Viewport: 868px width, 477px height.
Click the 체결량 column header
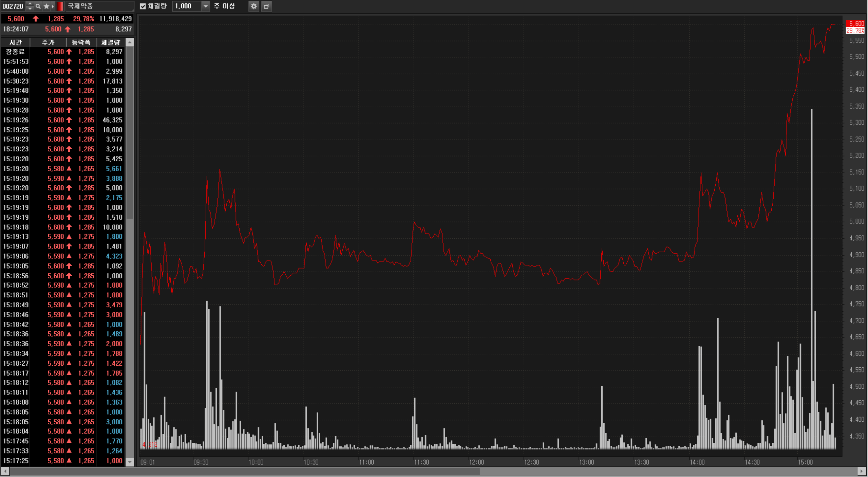point(111,42)
